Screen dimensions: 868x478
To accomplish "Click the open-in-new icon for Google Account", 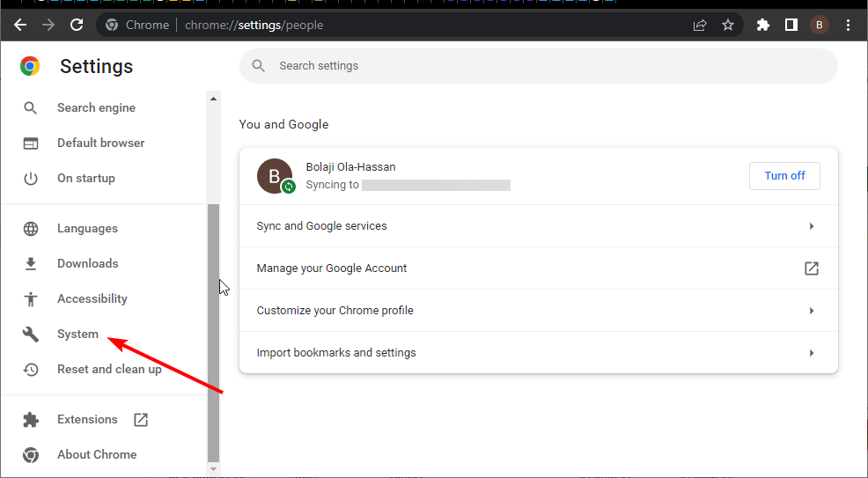I will 811,268.
